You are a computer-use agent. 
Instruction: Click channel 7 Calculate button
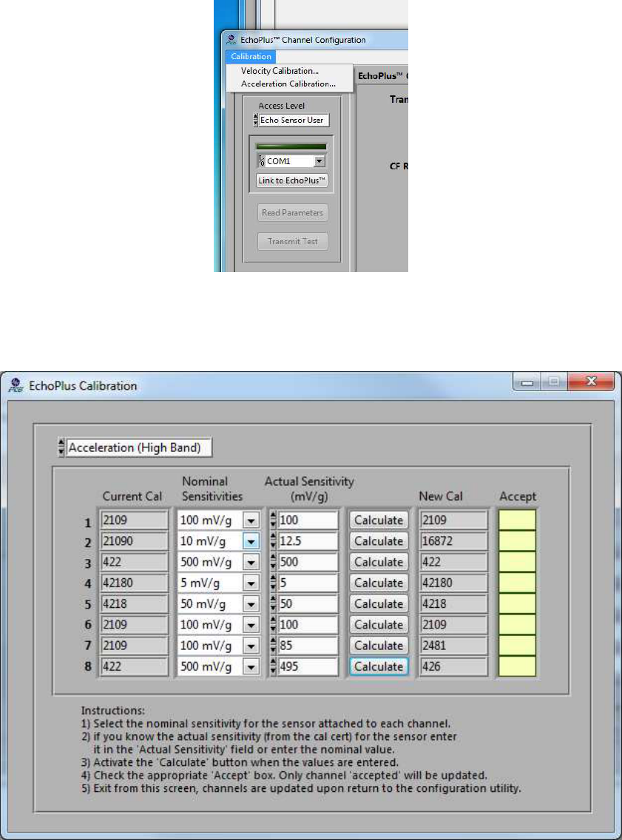click(378, 646)
